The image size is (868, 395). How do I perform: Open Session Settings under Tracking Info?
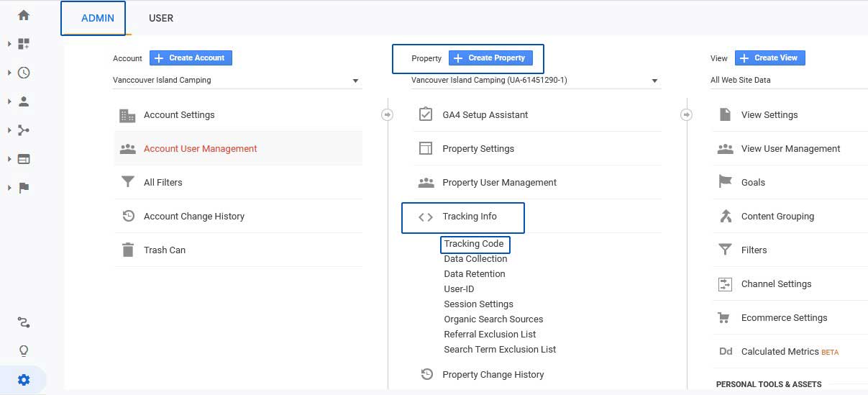point(478,304)
